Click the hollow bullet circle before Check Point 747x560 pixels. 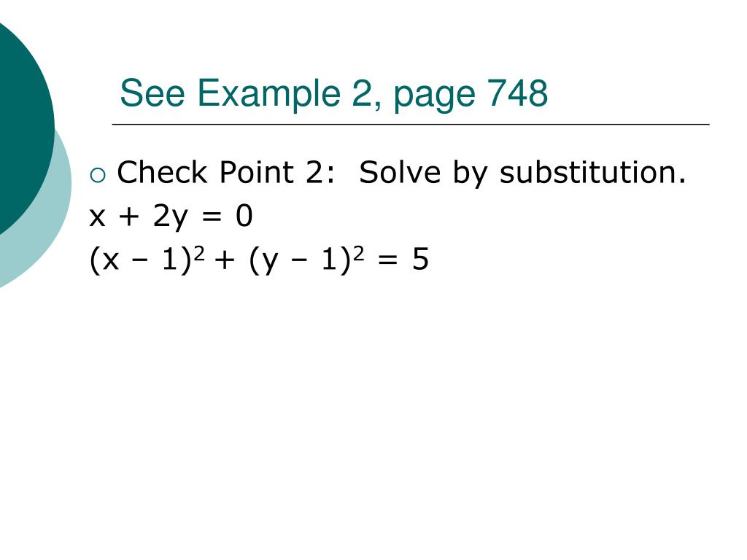point(98,175)
